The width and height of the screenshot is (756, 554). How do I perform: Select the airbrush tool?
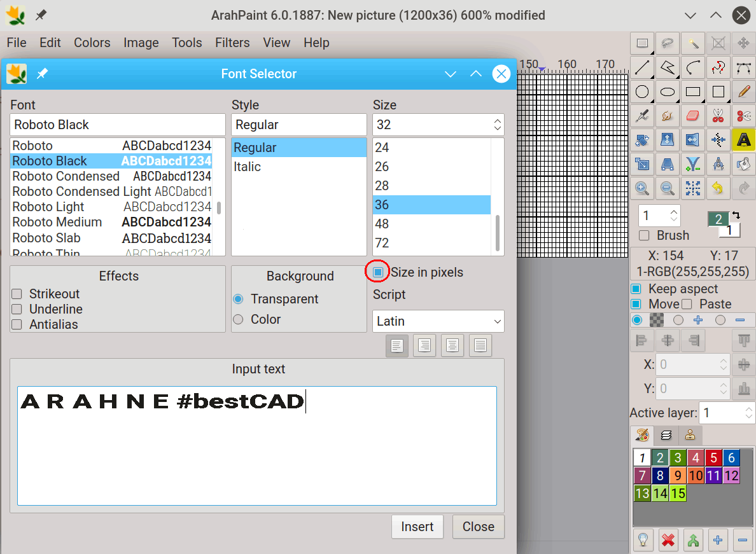pyautogui.click(x=642, y=116)
